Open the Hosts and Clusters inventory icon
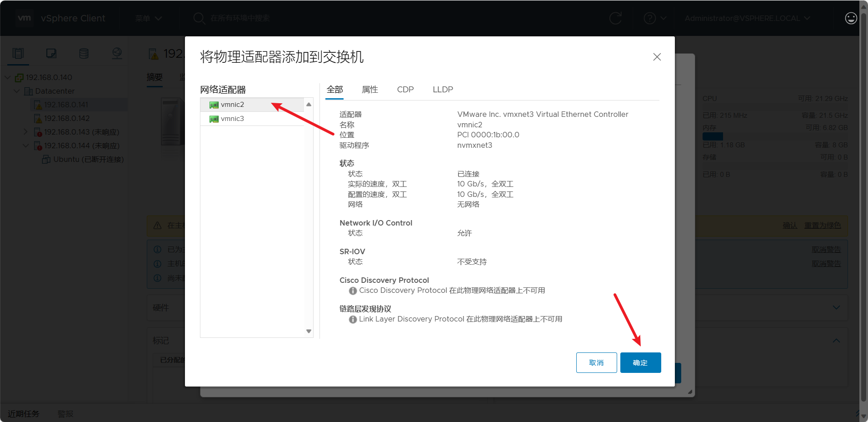Viewport: 868px width, 422px height. tap(18, 54)
